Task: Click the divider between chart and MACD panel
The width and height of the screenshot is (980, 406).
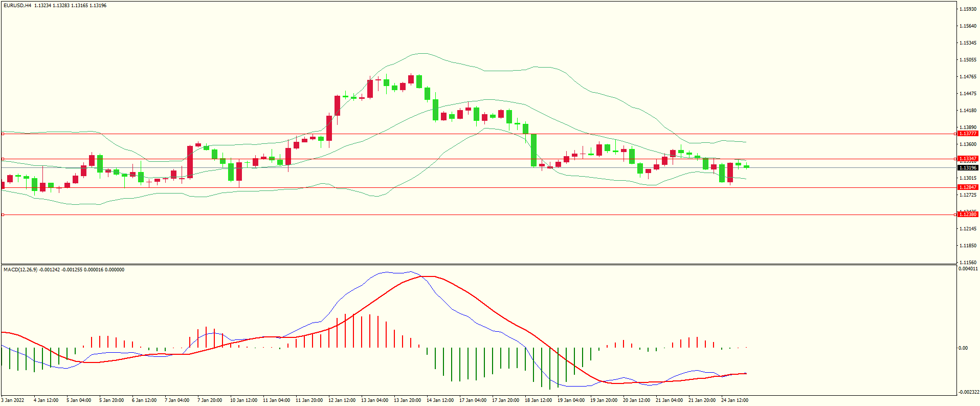Action: 478,265
